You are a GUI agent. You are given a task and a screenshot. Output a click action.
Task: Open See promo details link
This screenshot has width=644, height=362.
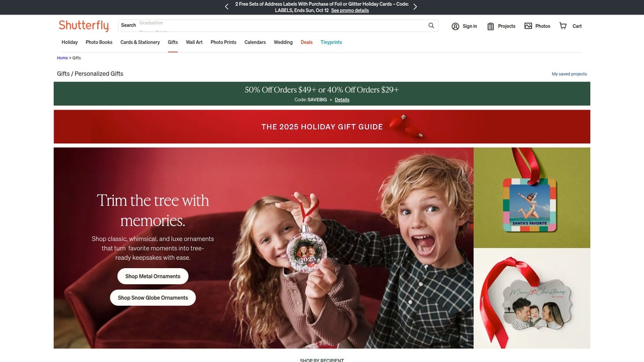click(350, 10)
